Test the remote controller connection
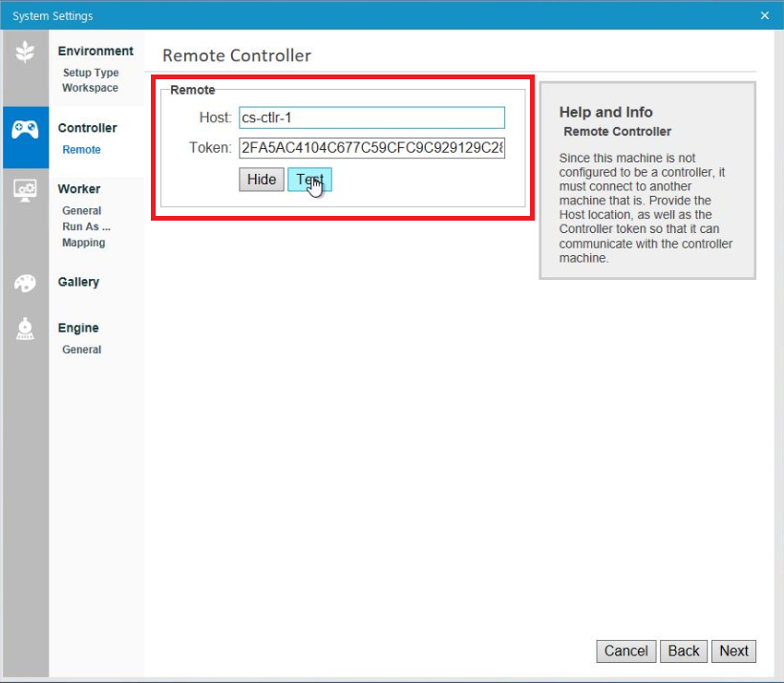 pos(309,180)
